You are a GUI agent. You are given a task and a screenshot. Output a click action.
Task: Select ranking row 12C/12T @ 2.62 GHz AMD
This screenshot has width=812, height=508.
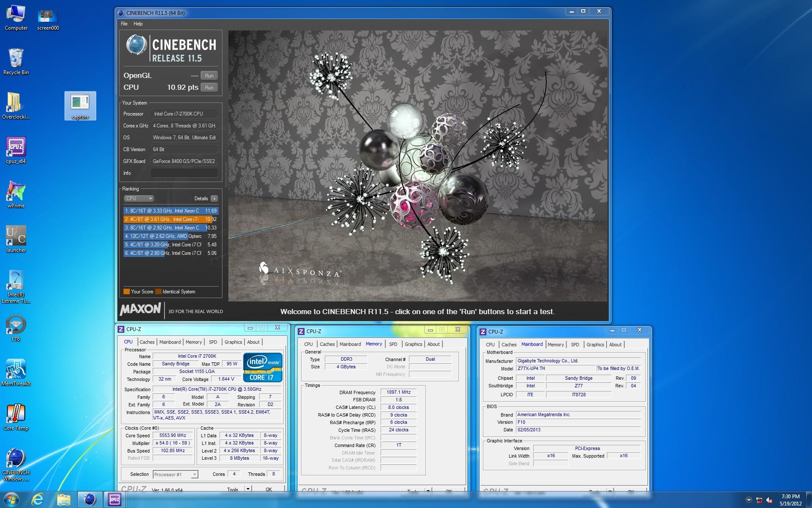[170, 236]
